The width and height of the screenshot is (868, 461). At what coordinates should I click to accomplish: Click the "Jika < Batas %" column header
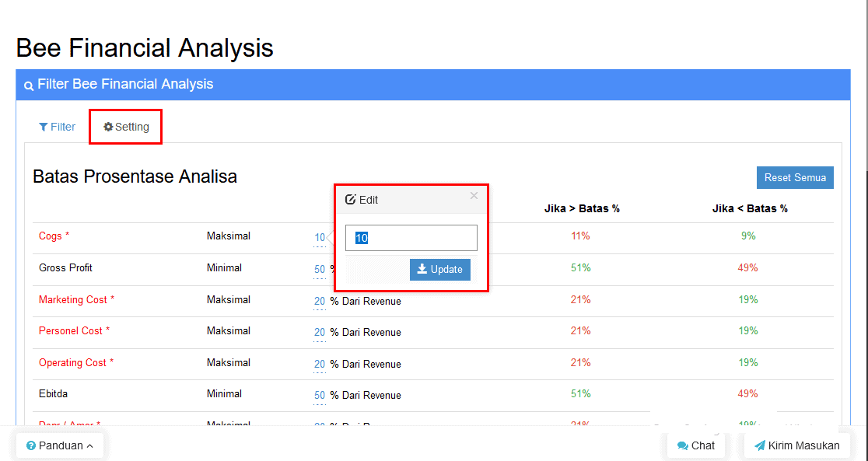click(x=750, y=208)
